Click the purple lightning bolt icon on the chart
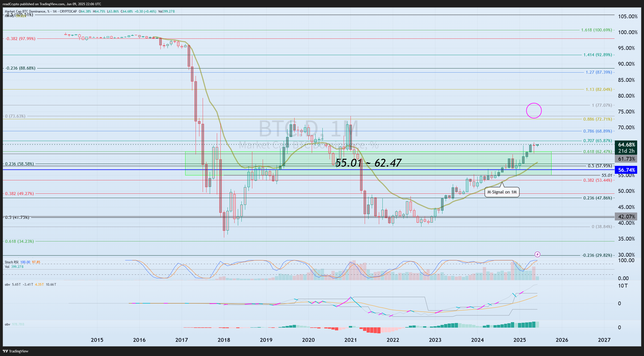This screenshot has width=644, height=356. pyautogui.click(x=537, y=254)
